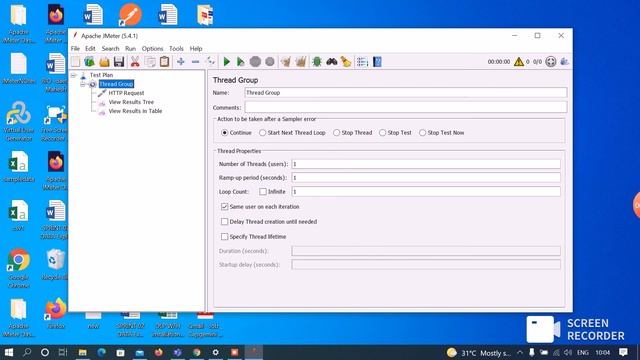640x360 pixels.
Task: Click the Open folder toolbar icon
Action: tap(104, 62)
